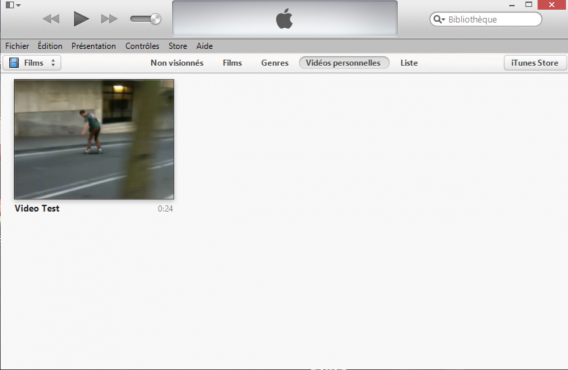Click the Video Test title text
This screenshot has width=568, height=370.
tap(37, 208)
